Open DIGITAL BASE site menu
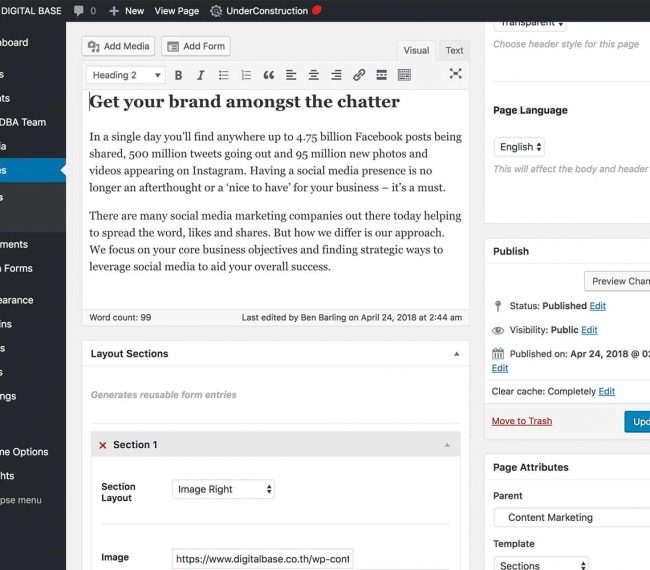 coord(31,11)
